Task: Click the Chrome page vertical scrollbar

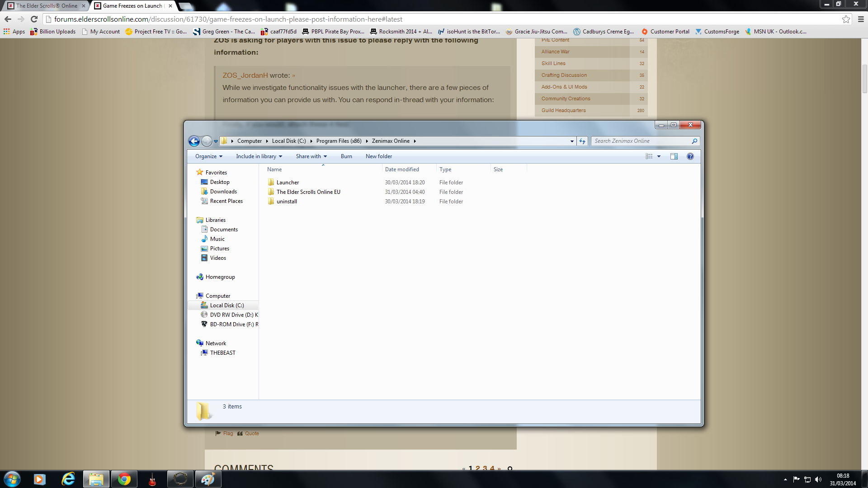Action: (x=864, y=79)
